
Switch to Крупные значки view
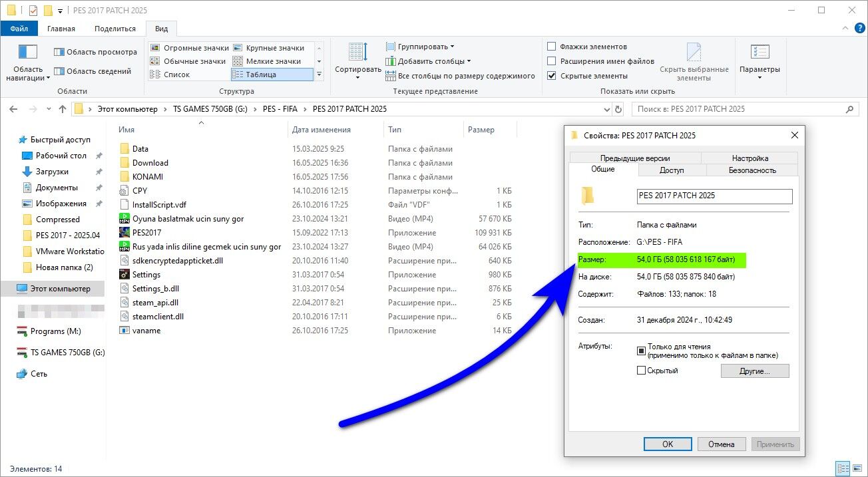coord(268,48)
